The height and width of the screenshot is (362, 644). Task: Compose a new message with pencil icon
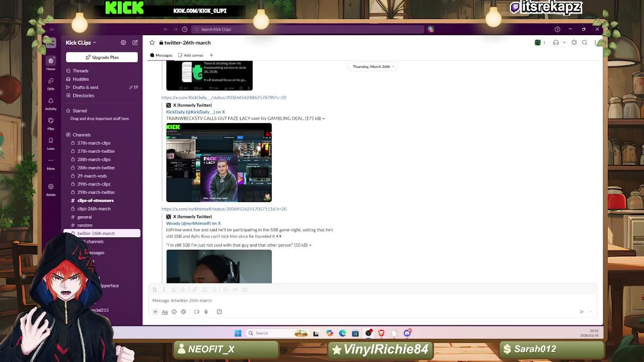pos(135,43)
